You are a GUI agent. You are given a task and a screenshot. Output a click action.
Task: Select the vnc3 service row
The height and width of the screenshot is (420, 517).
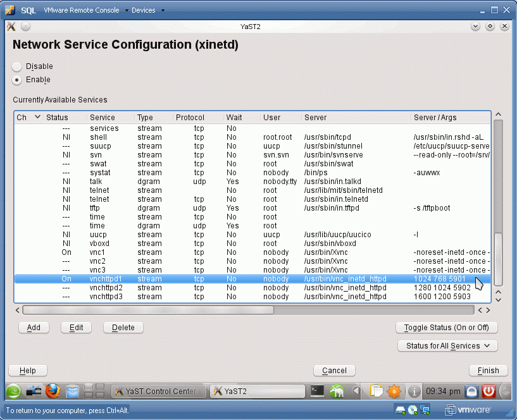252,270
